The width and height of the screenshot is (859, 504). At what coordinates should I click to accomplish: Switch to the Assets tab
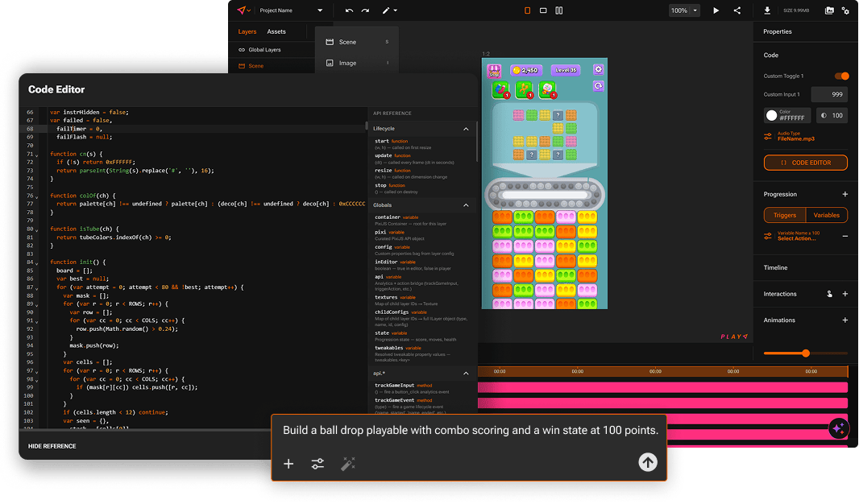[276, 31]
